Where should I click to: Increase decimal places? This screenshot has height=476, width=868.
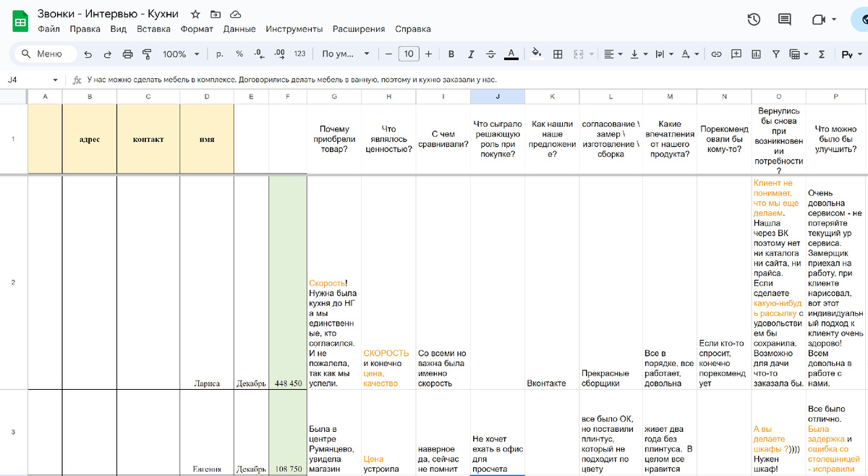click(280, 54)
